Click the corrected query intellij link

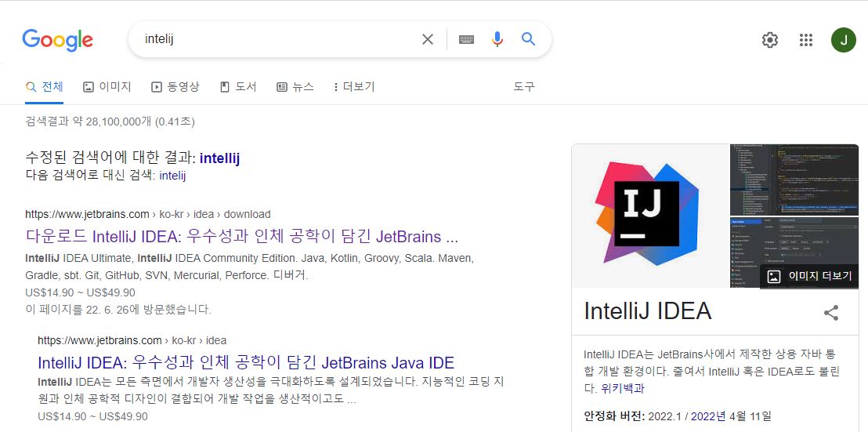coord(220,158)
